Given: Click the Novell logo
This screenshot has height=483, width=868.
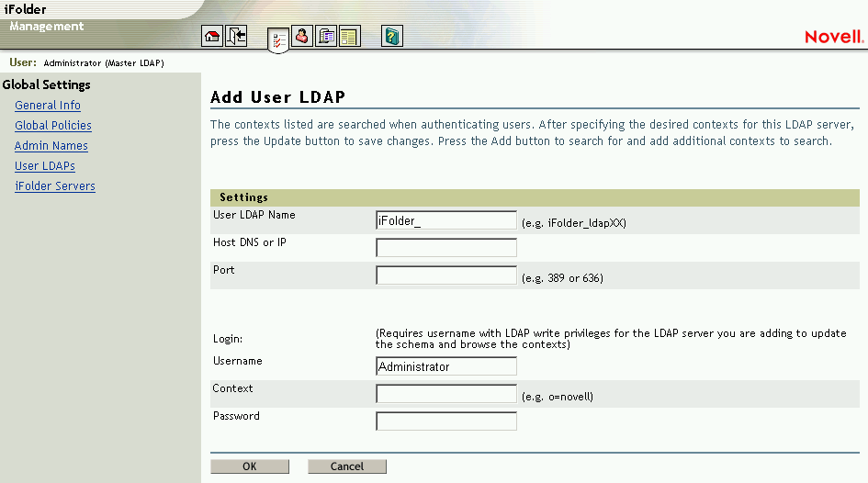Looking at the screenshot, I should 833,37.
